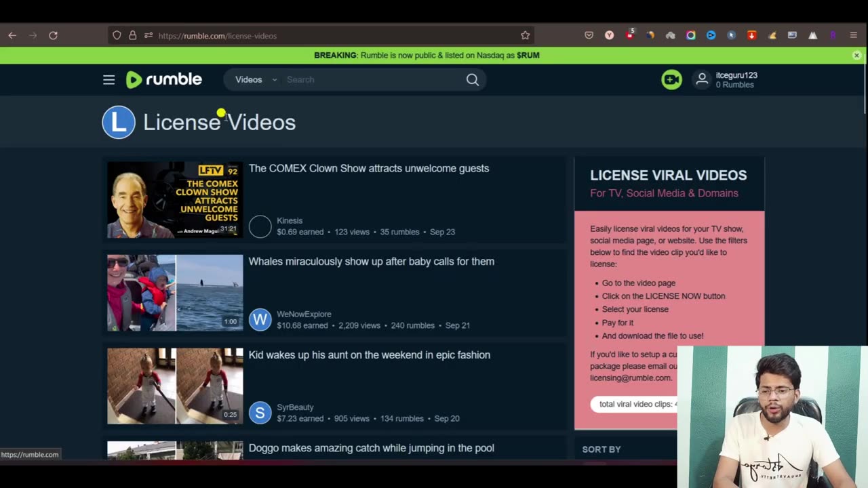
Task: Go back with the browser back arrow
Action: (12, 35)
